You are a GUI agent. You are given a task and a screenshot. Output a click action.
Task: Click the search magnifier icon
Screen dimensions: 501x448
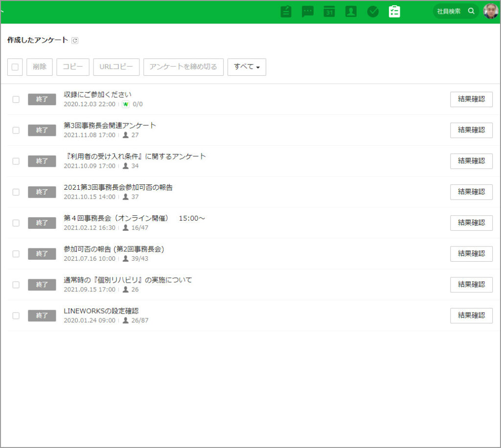471,11
